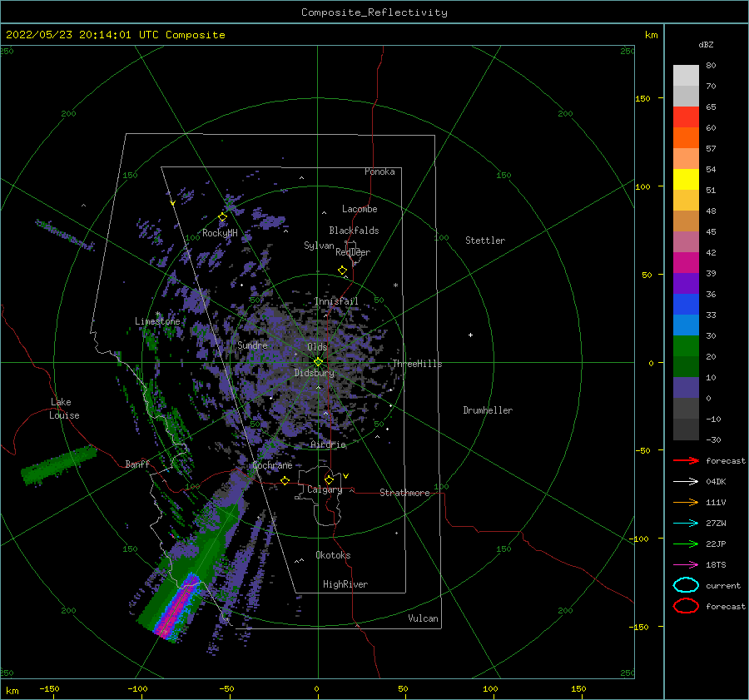This screenshot has height=700, width=749.
Task: Click the Cochrane label on map
Action: [272, 465]
